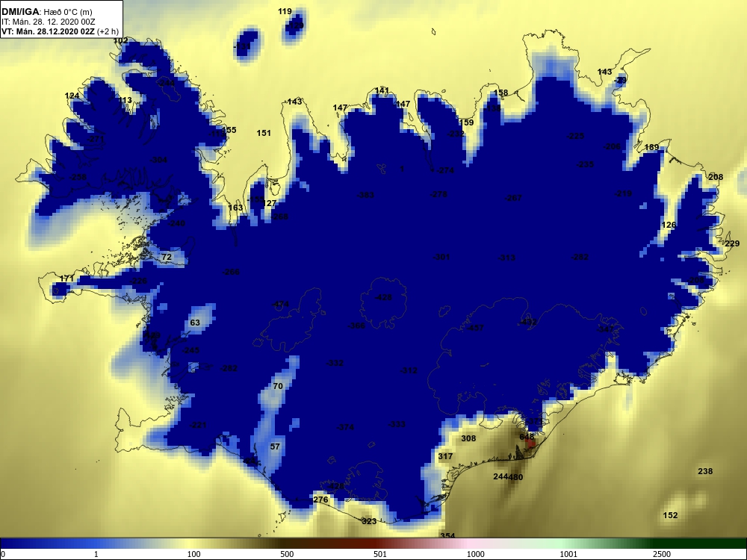Image resolution: width=747 pixels, height=560 pixels.
Task: Click the map value 70
Action: click(x=278, y=386)
